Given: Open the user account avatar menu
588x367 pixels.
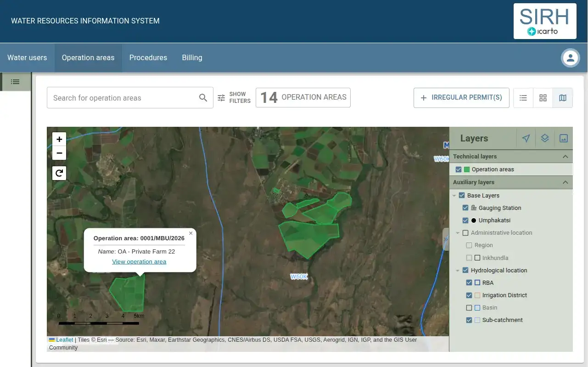Looking at the screenshot, I should [571, 58].
